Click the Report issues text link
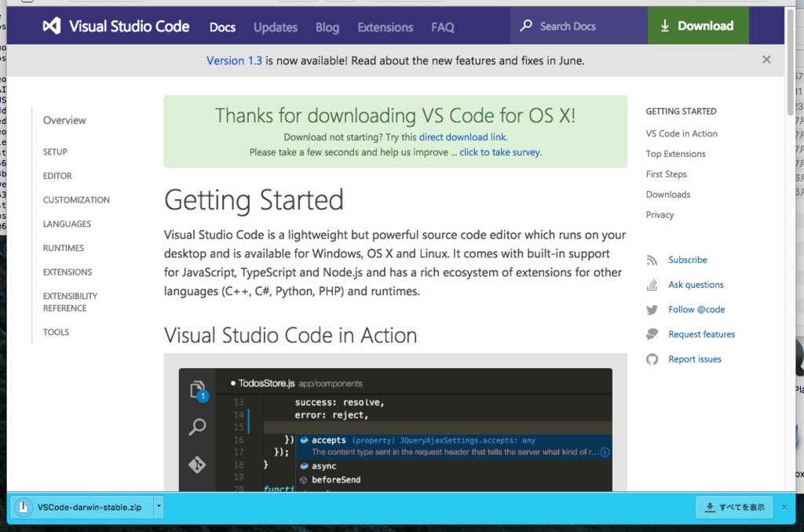The width and height of the screenshot is (804, 532). (x=694, y=359)
